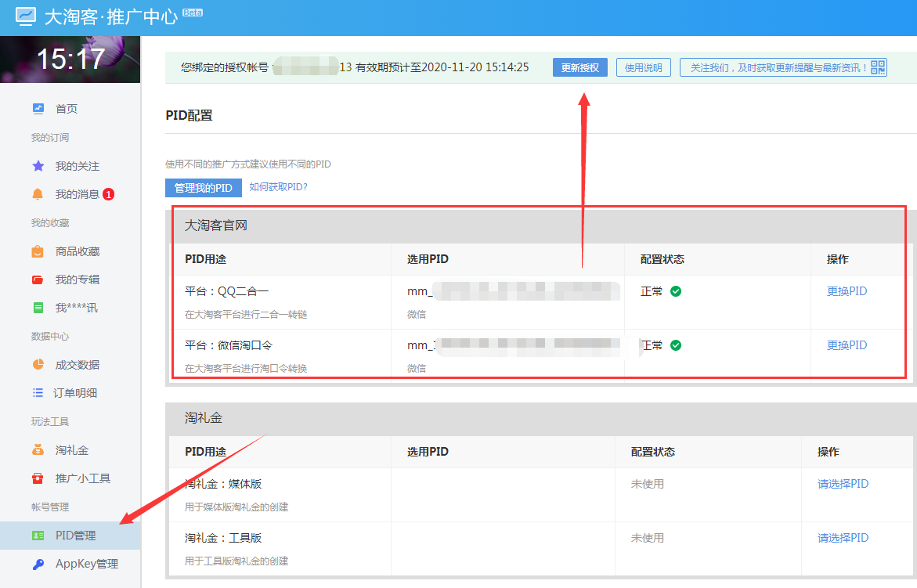Screen dimensions: 917x588
Task: Click the toolbox icon 推广小工具
Action: tap(38, 478)
